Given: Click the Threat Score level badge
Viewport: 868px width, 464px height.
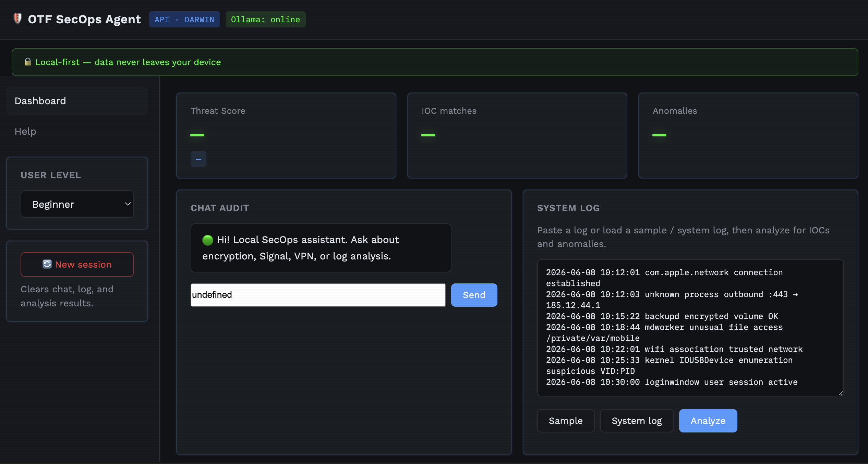Looking at the screenshot, I should (198, 159).
